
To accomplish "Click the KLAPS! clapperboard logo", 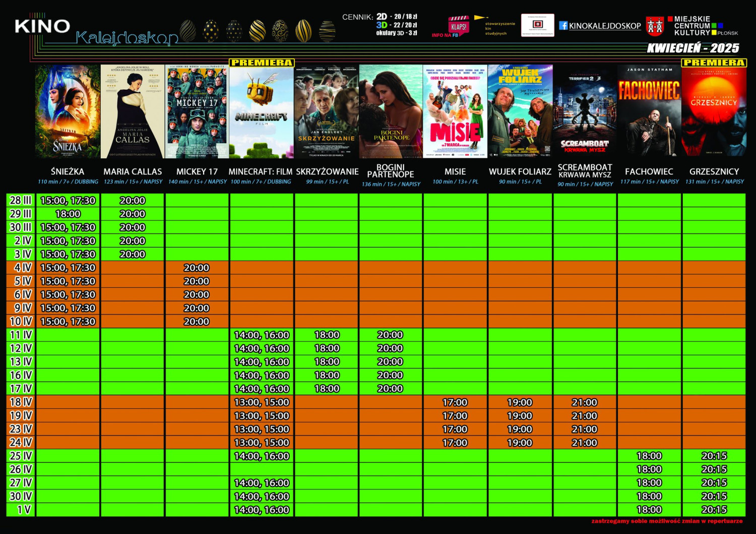I will (458, 25).
